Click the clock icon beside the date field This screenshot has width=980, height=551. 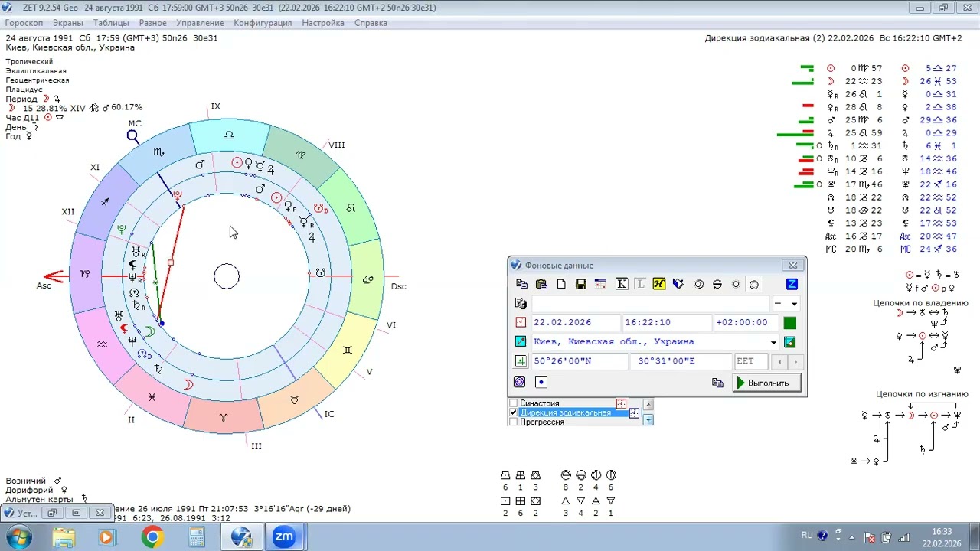click(521, 322)
